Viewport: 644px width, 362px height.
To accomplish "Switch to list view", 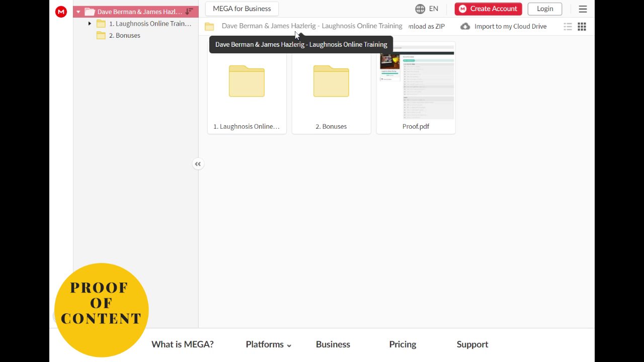I will click(x=568, y=27).
